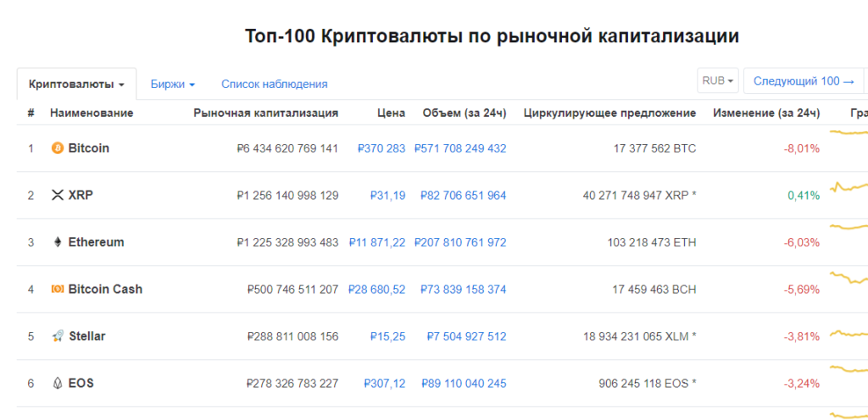
Task: Click supply 103 218 473 ETH
Action: (652, 243)
